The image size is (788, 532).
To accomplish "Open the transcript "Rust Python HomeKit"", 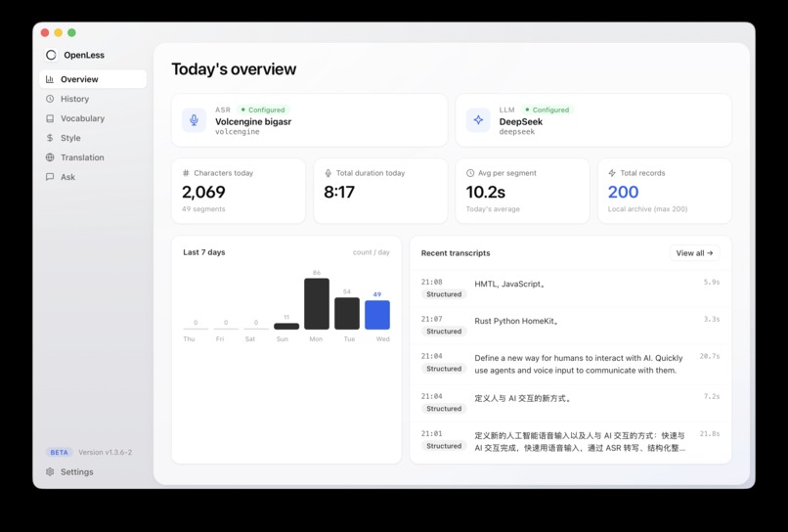I will click(x=570, y=326).
